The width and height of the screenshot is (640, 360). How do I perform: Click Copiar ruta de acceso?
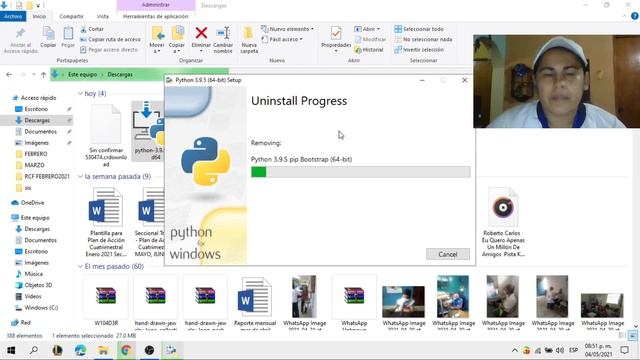pos(110,39)
